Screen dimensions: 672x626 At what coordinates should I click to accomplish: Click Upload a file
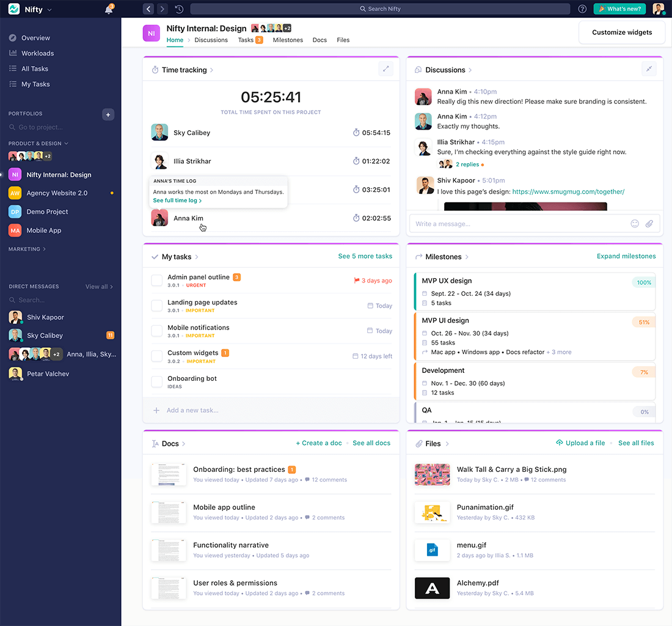tap(580, 443)
